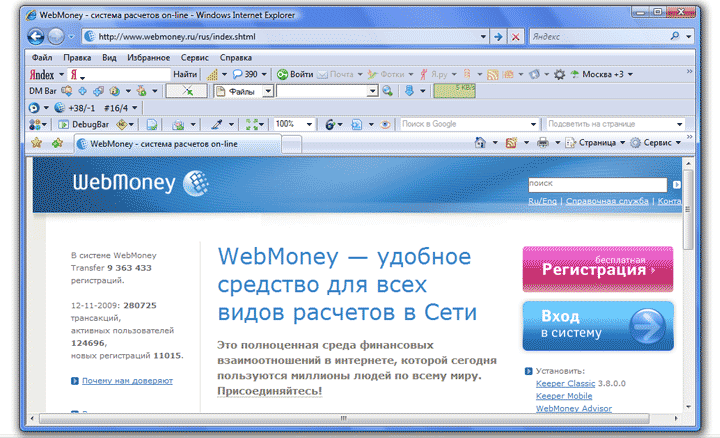Screen dimensions: 720x438
Task: Click the magnifier icon in Яндекс search box
Action: pos(675,36)
